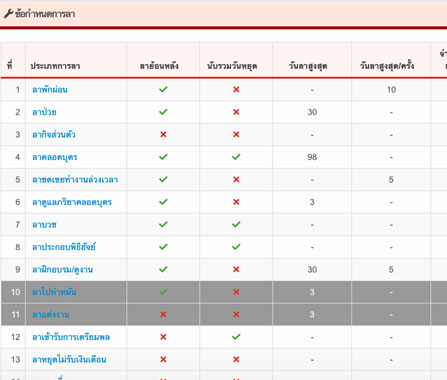Click the ลาย้อนหลัง cross in ลาแต่งงาน row
447x380 pixels.
point(163,314)
